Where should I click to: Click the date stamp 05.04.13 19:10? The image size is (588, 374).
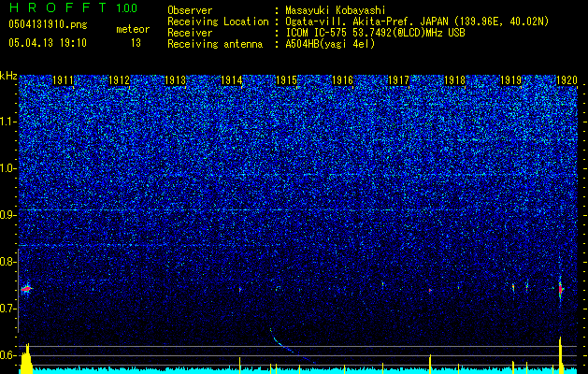pos(48,43)
